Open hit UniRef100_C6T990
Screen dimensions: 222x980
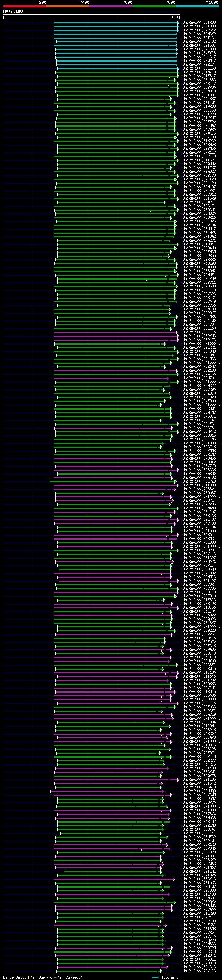pyautogui.click(x=199, y=26)
